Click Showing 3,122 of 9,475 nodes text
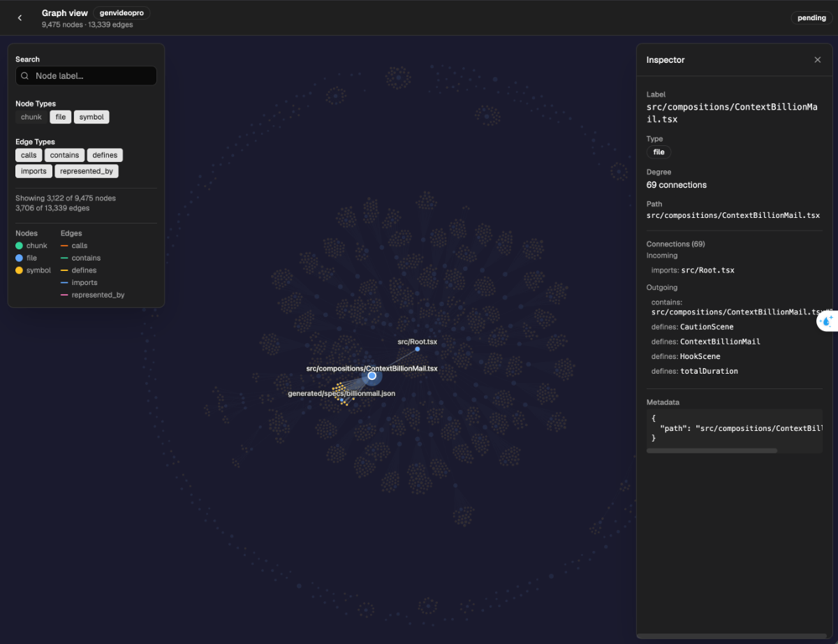Viewport: 838px width, 644px height. point(66,198)
